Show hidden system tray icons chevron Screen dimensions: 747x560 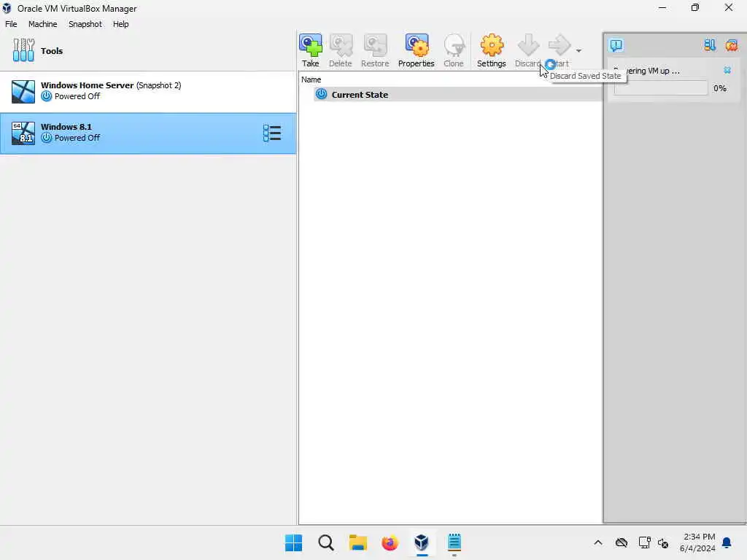tap(598, 542)
